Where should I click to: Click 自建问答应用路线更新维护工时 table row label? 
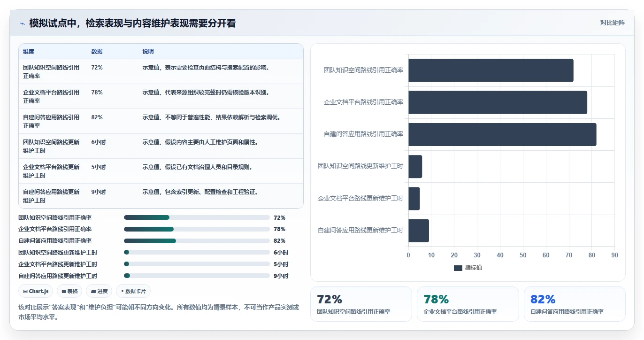point(51,196)
